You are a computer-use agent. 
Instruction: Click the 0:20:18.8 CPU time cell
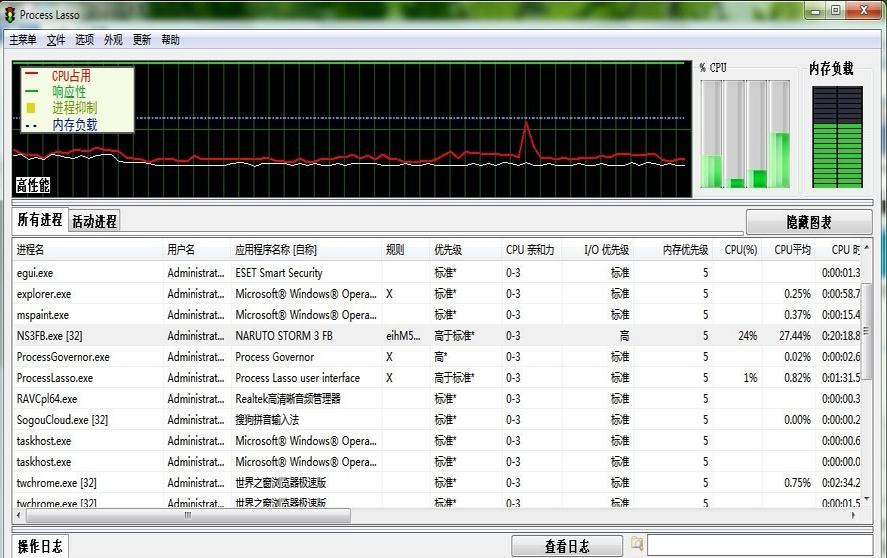(841, 336)
